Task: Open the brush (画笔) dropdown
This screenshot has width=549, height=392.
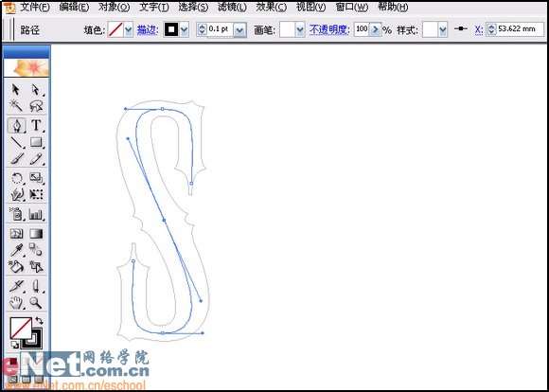Action: tap(300, 30)
